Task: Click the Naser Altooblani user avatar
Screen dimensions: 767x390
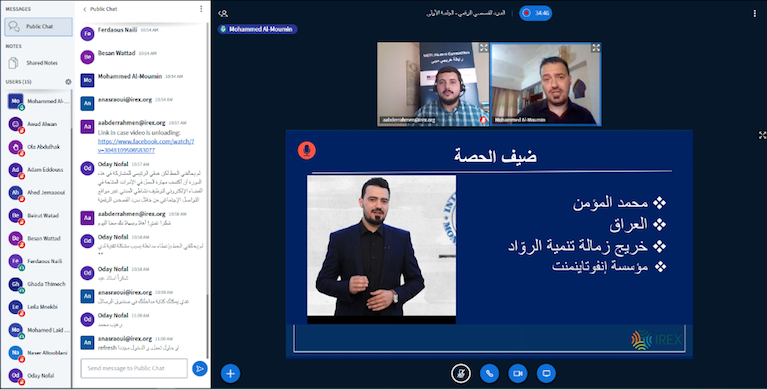Action: tap(16, 352)
